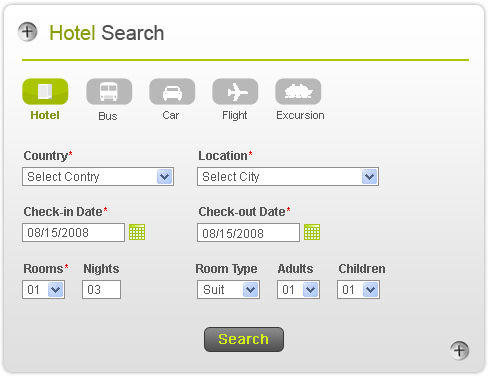Expand the Select Contry dropdown
The image size is (488, 376).
[x=98, y=177]
